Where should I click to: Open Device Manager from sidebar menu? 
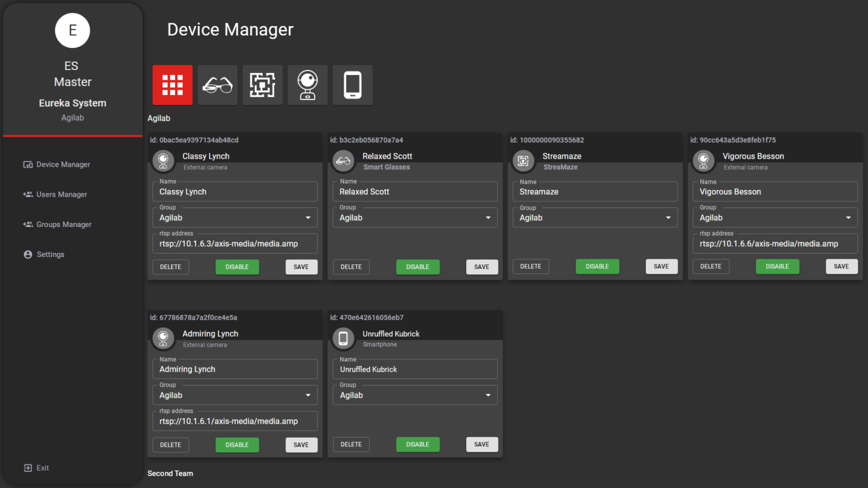click(57, 164)
